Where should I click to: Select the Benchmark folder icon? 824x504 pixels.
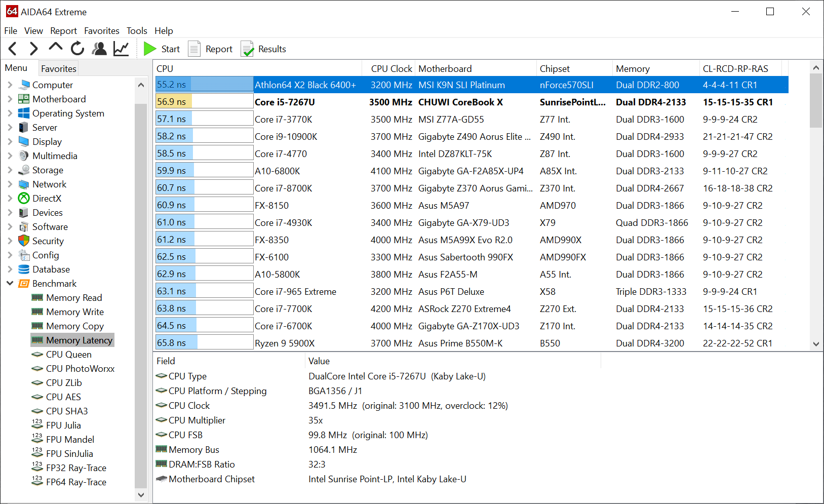pyautogui.click(x=24, y=283)
